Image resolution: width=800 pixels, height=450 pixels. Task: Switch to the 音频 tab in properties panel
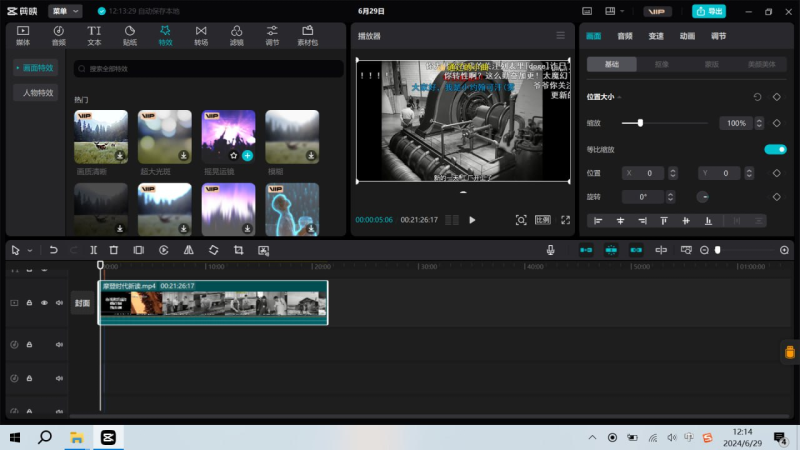pyautogui.click(x=624, y=36)
